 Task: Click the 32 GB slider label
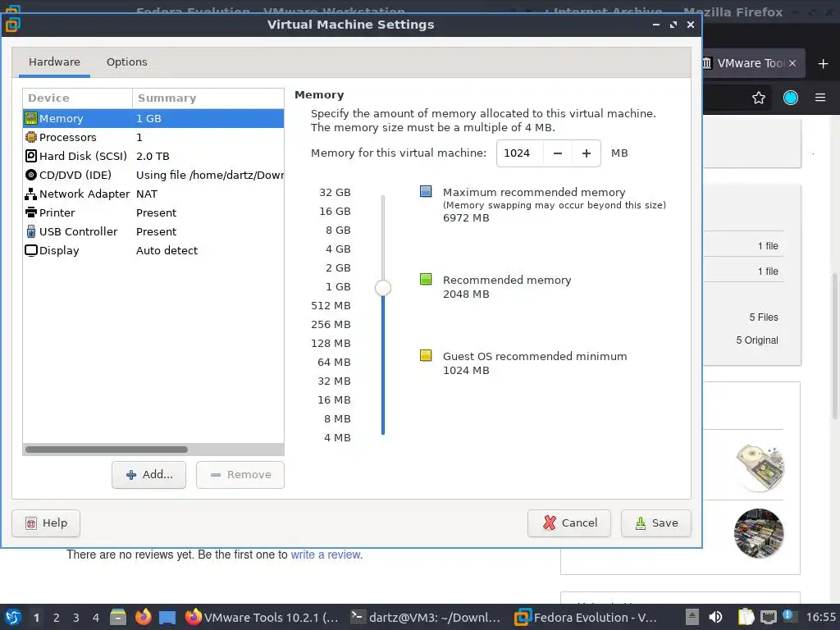pyautogui.click(x=335, y=192)
